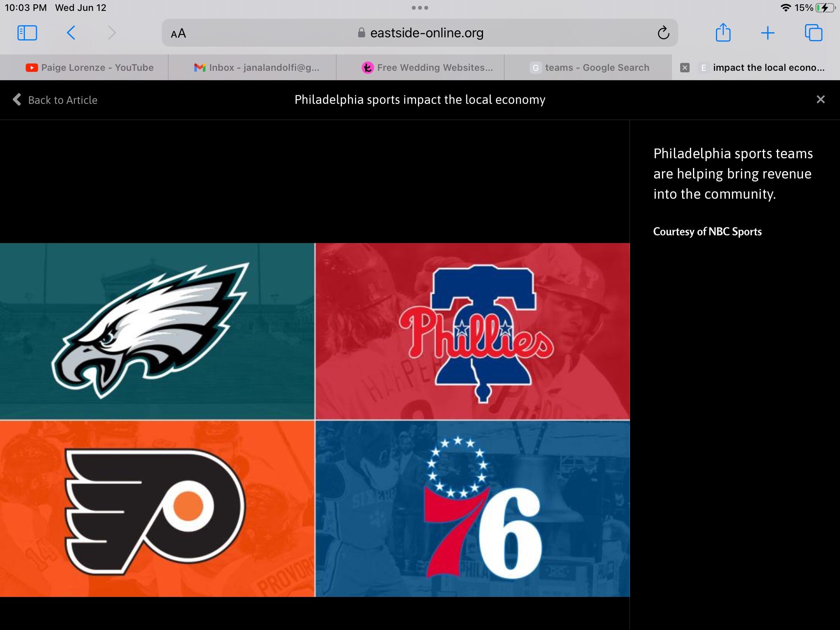Close the impact the local economy tab

pos(685,68)
